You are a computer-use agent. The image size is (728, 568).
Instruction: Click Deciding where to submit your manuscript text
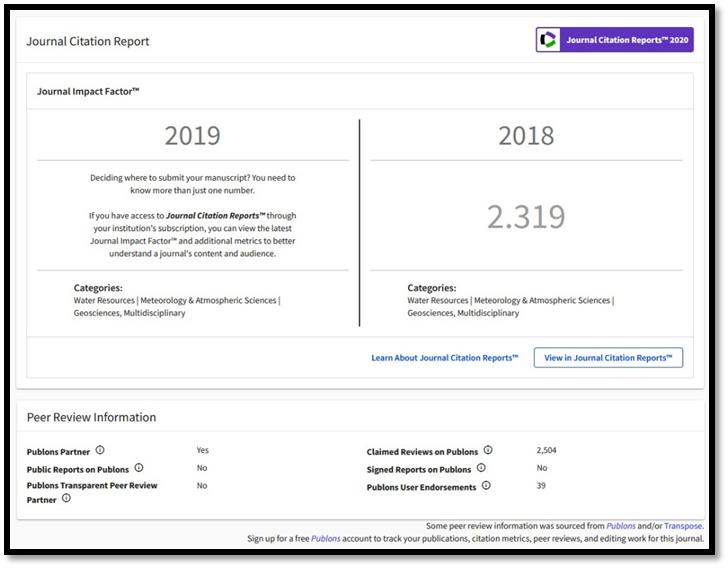point(192,184)
